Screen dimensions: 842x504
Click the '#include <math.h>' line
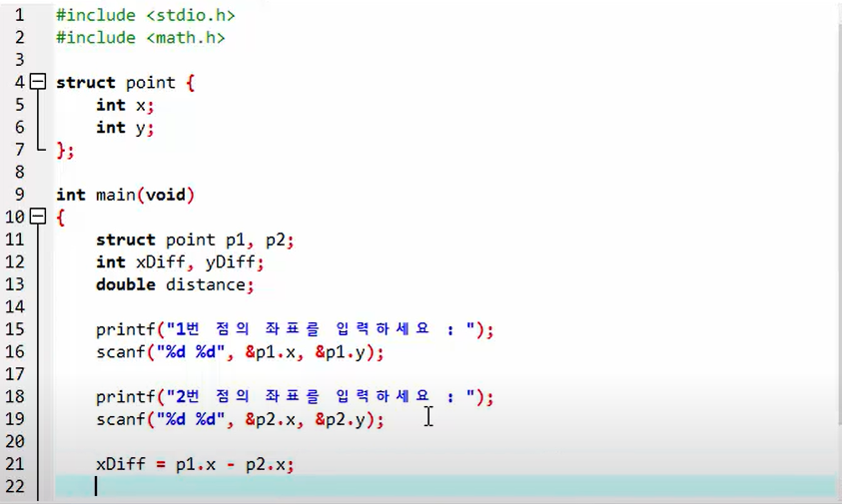click(x=141, y=38)
